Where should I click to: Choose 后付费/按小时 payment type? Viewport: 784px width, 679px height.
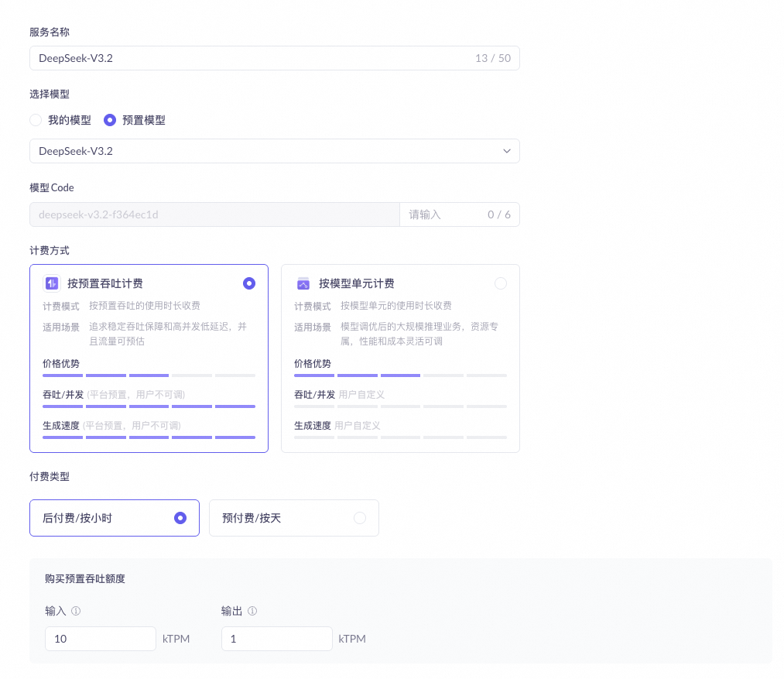[x=115, y=518]
